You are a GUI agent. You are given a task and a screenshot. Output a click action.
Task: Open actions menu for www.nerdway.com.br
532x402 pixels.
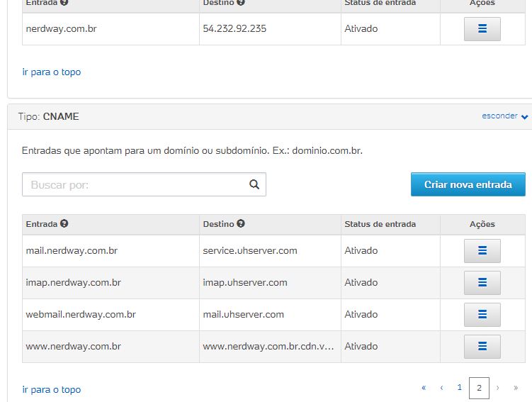coord(482,346)
